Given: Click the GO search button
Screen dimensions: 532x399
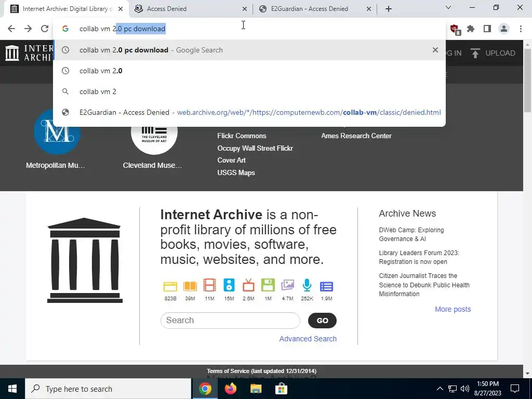Looking at the screenshot, I should click(x=322, y=320).
